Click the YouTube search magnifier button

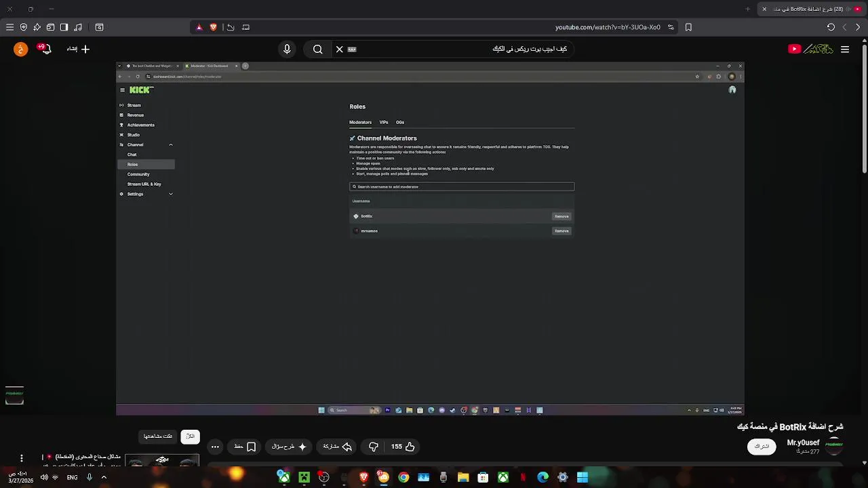point(317,49)
